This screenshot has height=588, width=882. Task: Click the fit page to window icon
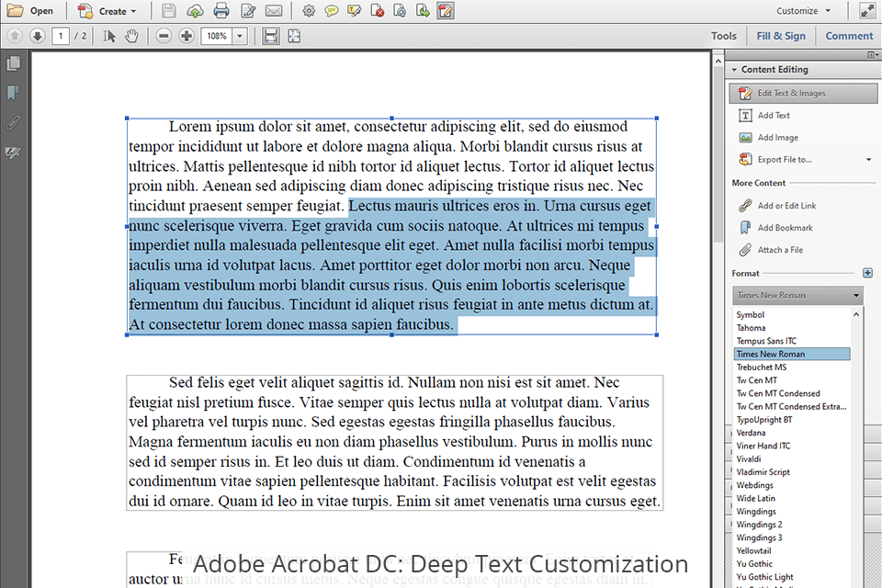(x=294, y=36)
